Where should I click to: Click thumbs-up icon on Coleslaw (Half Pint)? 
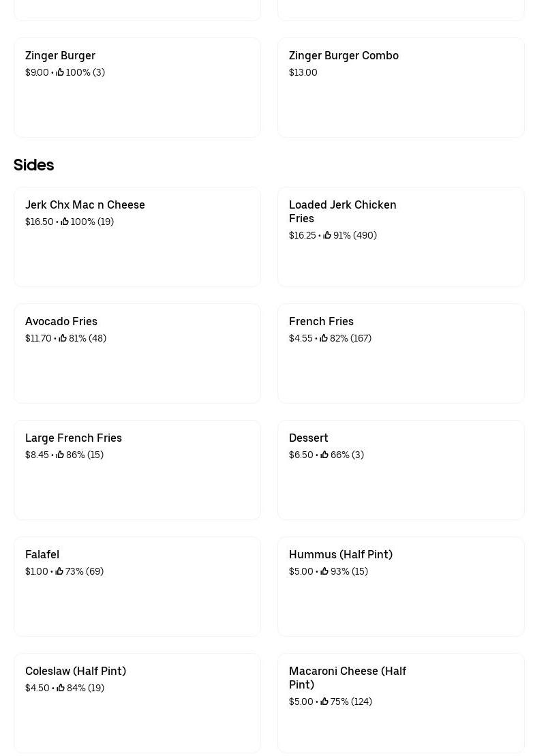coord(61,688)
